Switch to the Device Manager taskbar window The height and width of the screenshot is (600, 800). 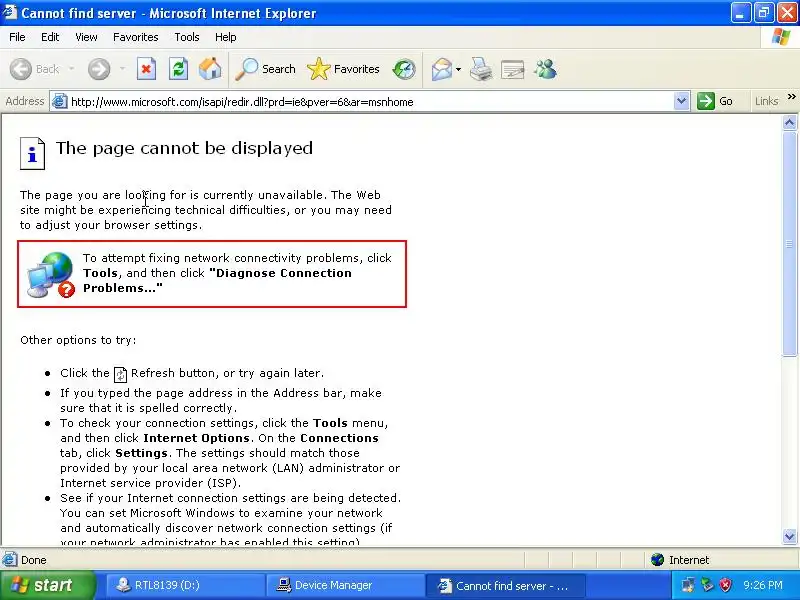point(345,585)
